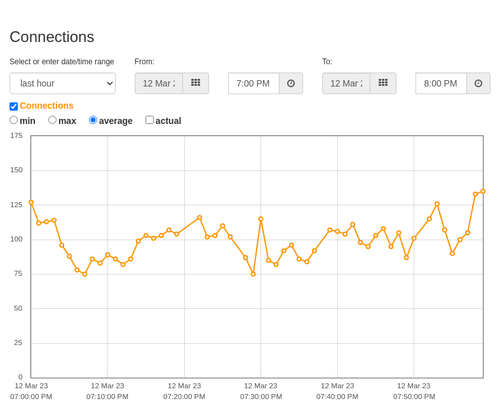Uncheck the Connections checkbox
The image size is (500, 403).
point(14,106)
